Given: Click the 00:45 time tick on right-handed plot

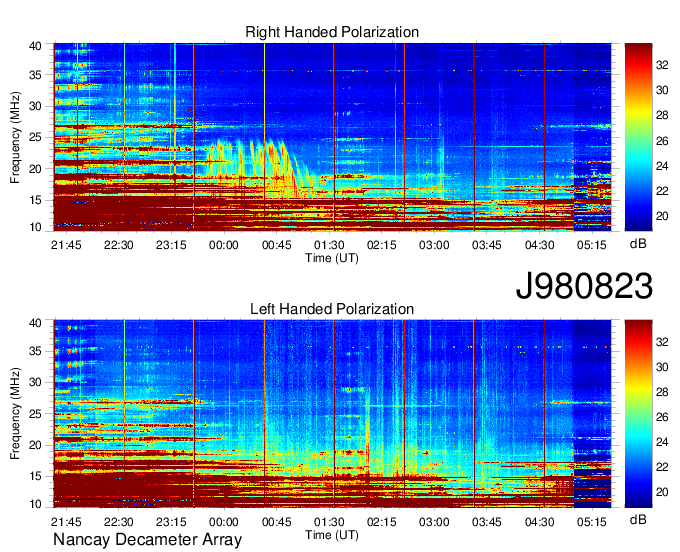Looking at the screenshot, I should 277,245.
